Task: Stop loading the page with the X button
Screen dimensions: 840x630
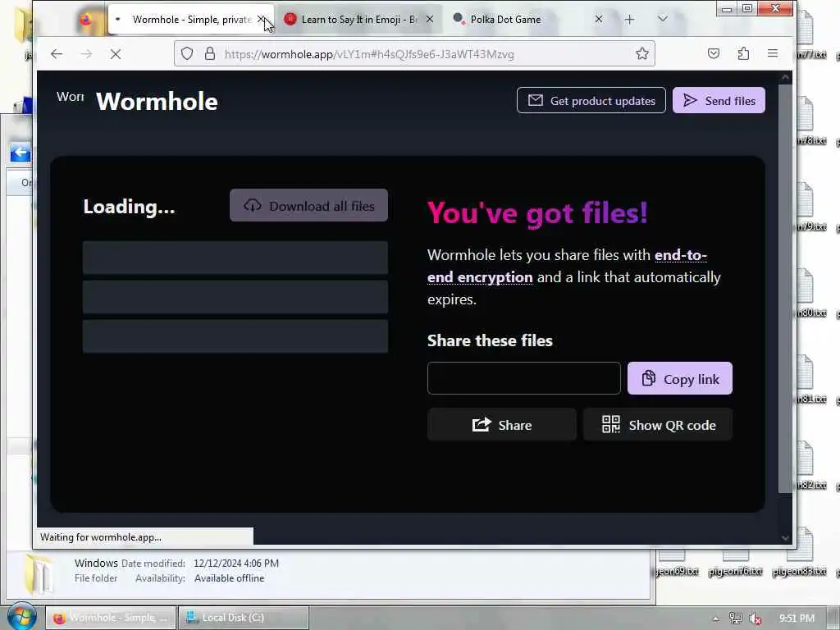Action: pyautogui.click(x=115, y=53)
